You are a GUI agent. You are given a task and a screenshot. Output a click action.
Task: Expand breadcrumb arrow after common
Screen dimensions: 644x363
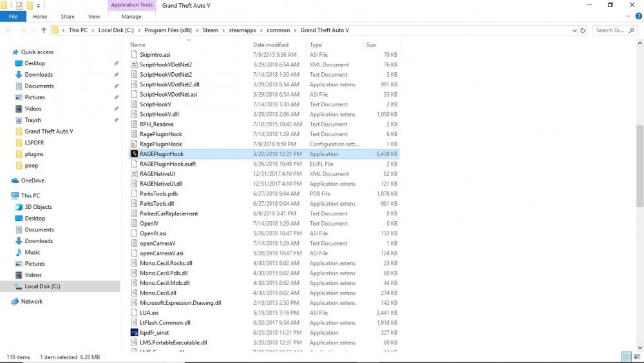(x=295, y=30)
